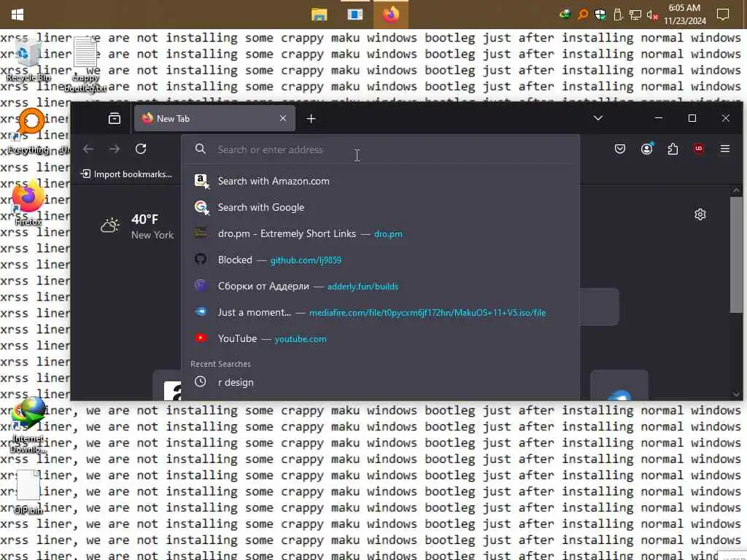Screen dimensions: 747x560
Task: Click the page vertical scrollbar thumb
Action: pos(736,254)
